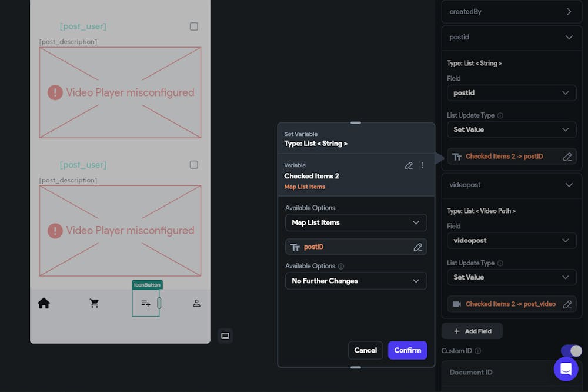Screen dimensions: 588x392
Task: Collapse the videopost field section
Action: tap(569, 185)
